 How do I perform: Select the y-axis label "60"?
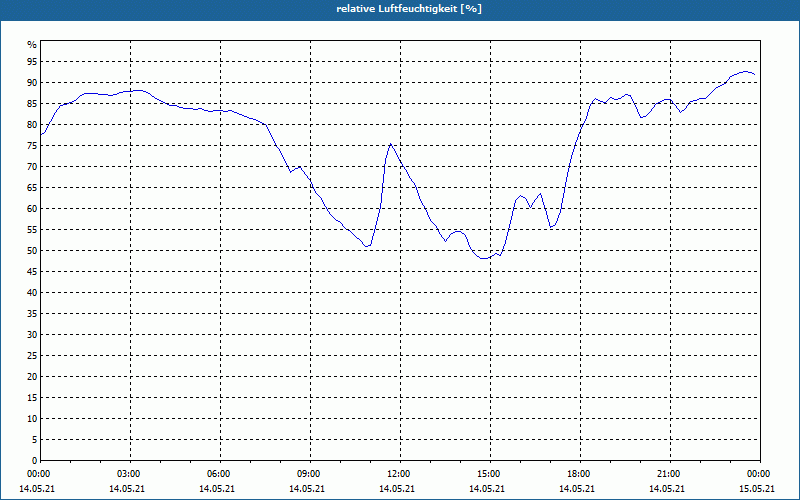(32, 209)
